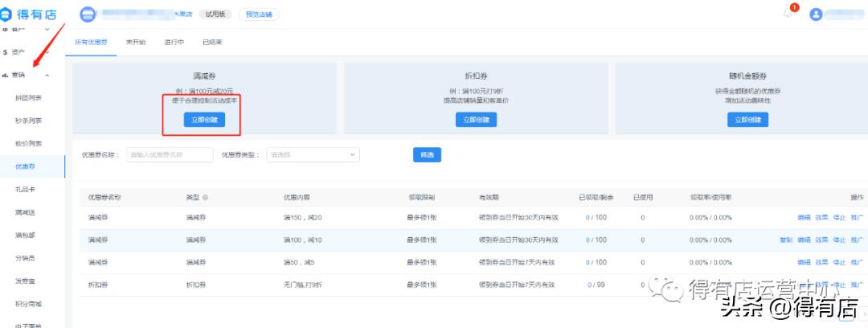Viewport: 868px width, 328px height.
Task: Click the chart icon beside 营销
Action: coord(5,75)
